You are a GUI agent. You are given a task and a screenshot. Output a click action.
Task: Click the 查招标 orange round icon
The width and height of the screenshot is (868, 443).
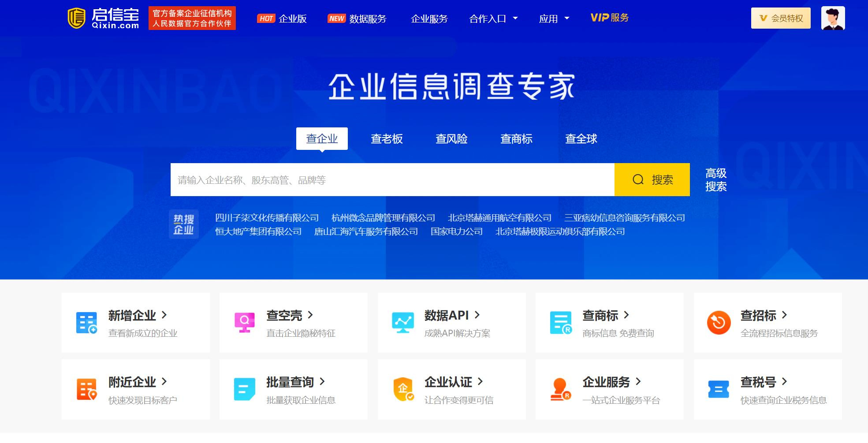click(x=719, y=323)
